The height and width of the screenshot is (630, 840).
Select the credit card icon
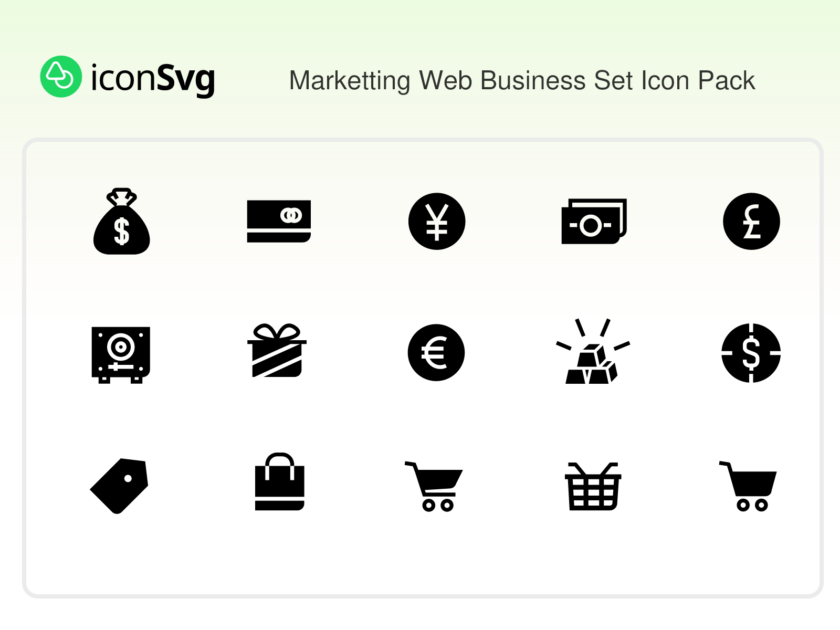pyautogui.click(x=279, y=221)
